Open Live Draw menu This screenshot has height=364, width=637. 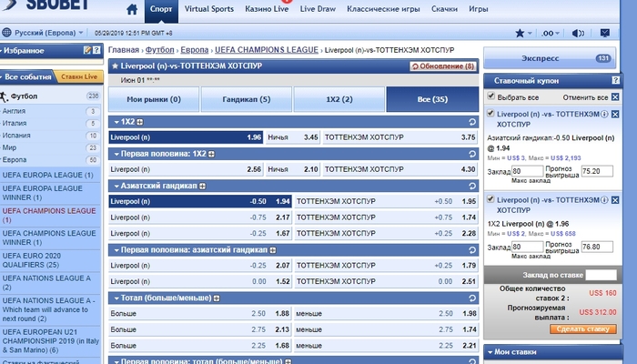click(318, 9)
